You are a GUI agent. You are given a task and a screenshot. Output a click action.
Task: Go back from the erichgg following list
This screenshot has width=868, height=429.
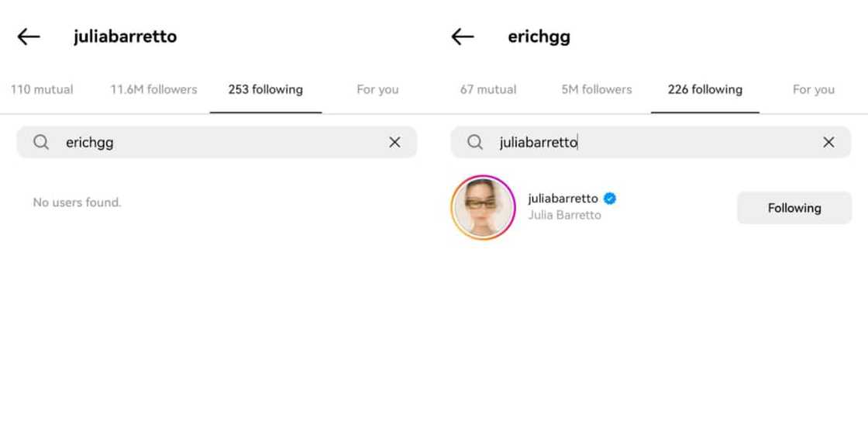coord(463,36)
